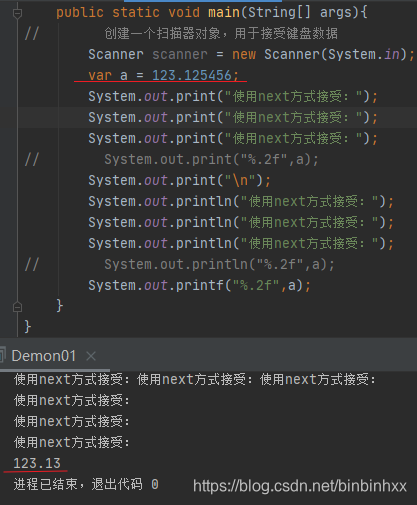Click the 123.13 console output
This screenshot has height=505, width=417.
pyautogui.click(x=37, y=463)
